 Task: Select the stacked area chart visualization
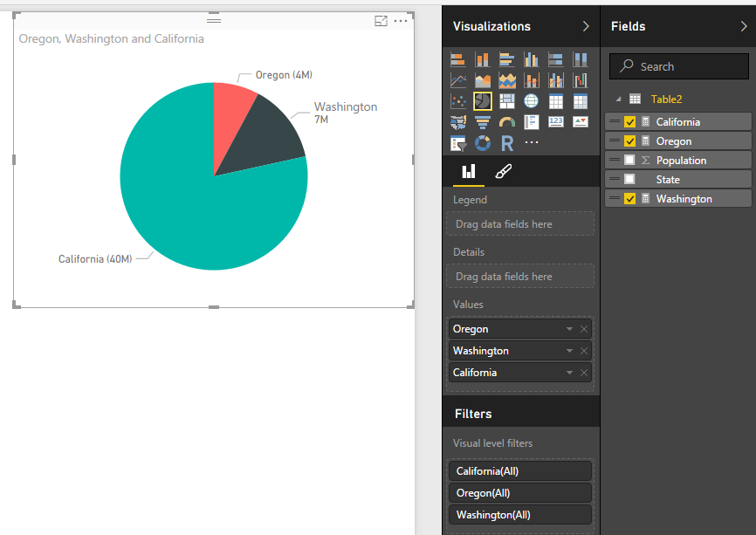point(506,80)
